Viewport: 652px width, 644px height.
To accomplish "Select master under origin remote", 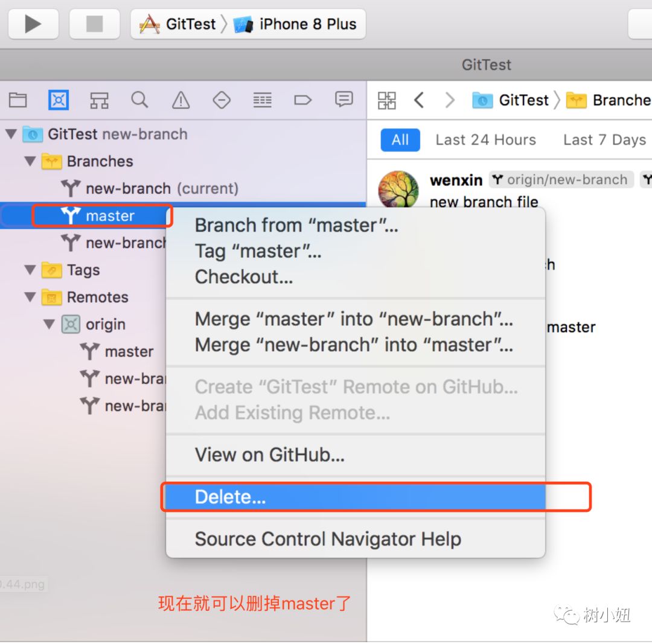I will (83, 351).
